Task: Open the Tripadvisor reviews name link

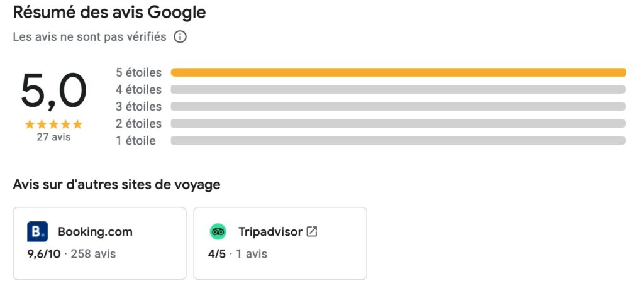Action: click(270, 232)
